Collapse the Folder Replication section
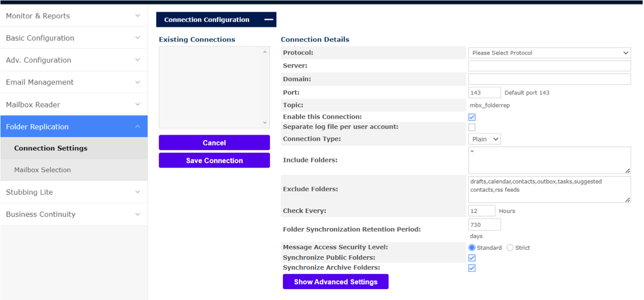Screen dimensions: 644x300 tap(74, 127)
